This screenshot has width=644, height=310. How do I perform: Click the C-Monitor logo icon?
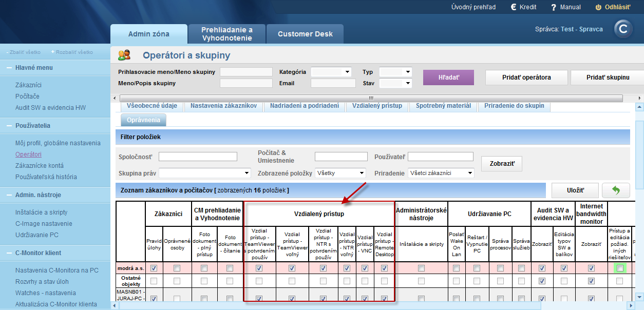click(623, 29)
